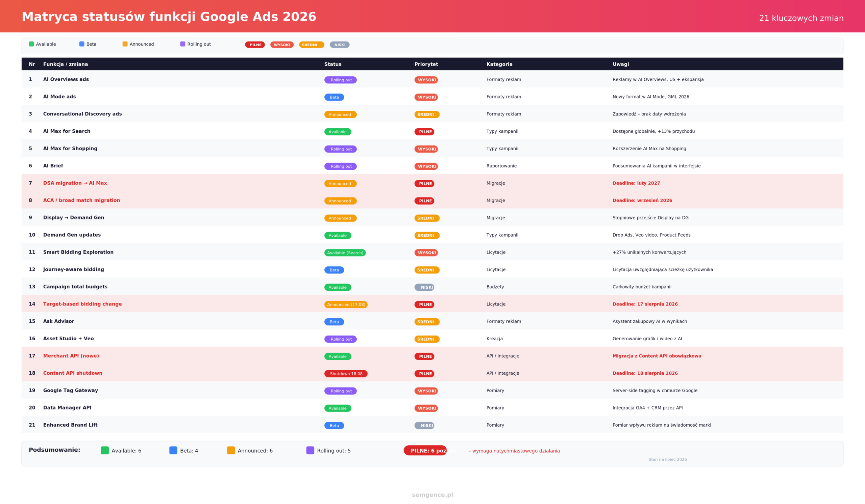
Task: Click 'Available: 6' summary count
Action: click(x=126, y=451)
